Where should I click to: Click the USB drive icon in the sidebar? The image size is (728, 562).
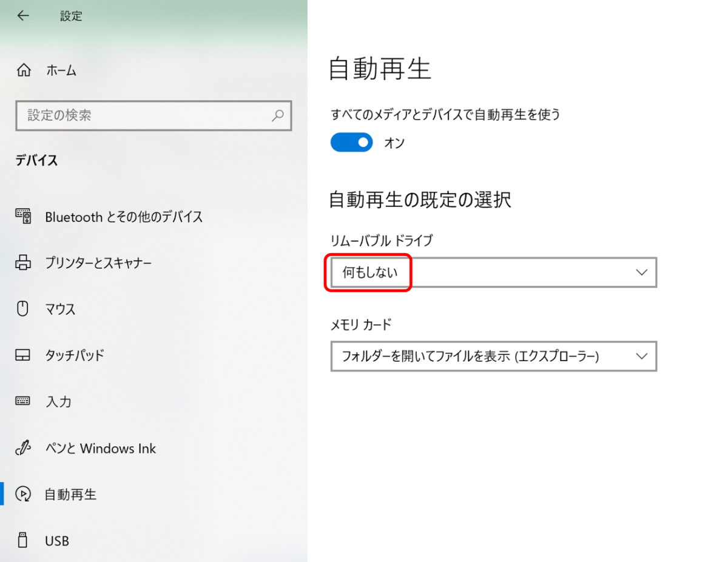[x=22, y=540]
